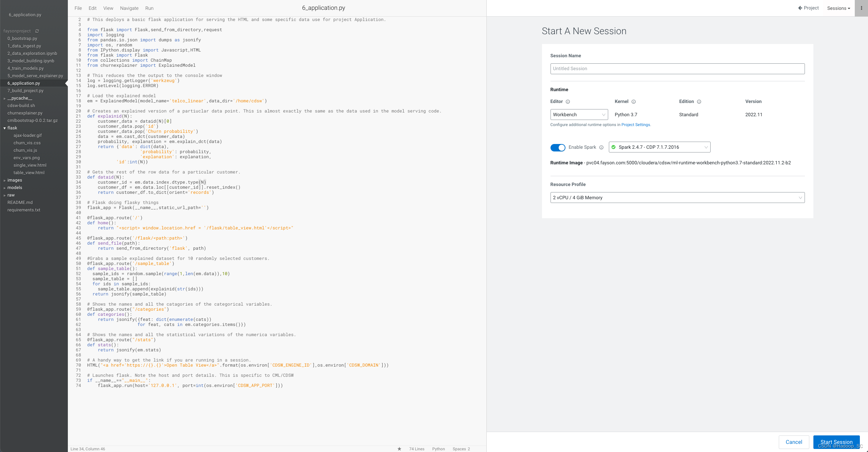
Task: Click the refresh icon next to faysonproject
Action: (x=37, y=31)
